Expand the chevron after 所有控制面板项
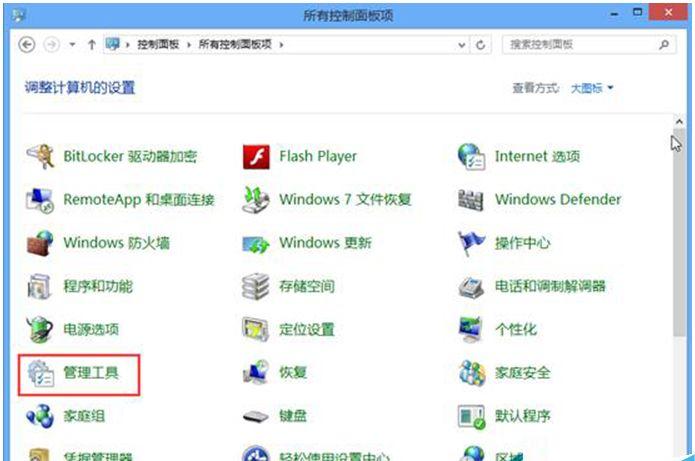Screen dimensions: 695x461 point(281,45)
